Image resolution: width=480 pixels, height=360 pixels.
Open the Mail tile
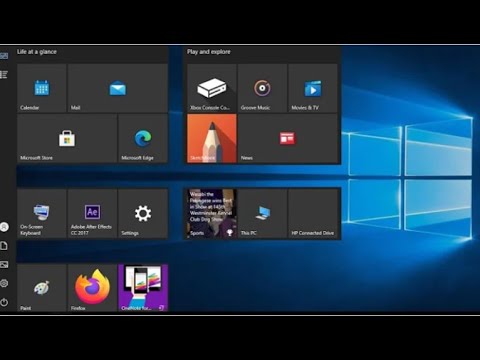point(118,88)
